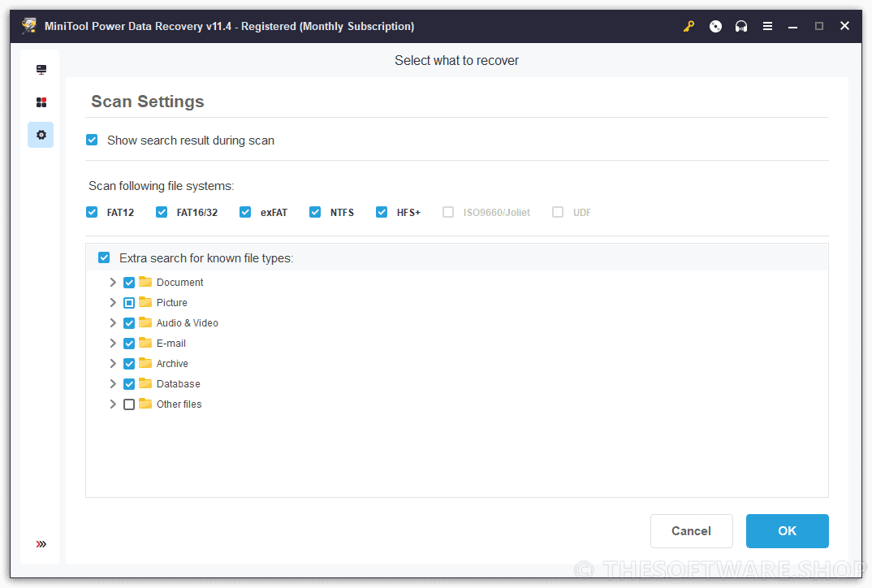Expand the Database tree node
872x588 pixels.
(113, 384)
